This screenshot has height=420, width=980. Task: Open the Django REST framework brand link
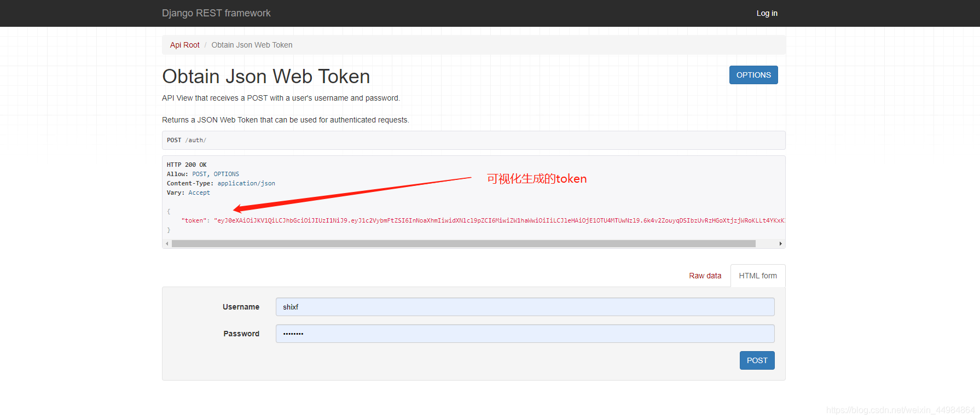216,13
